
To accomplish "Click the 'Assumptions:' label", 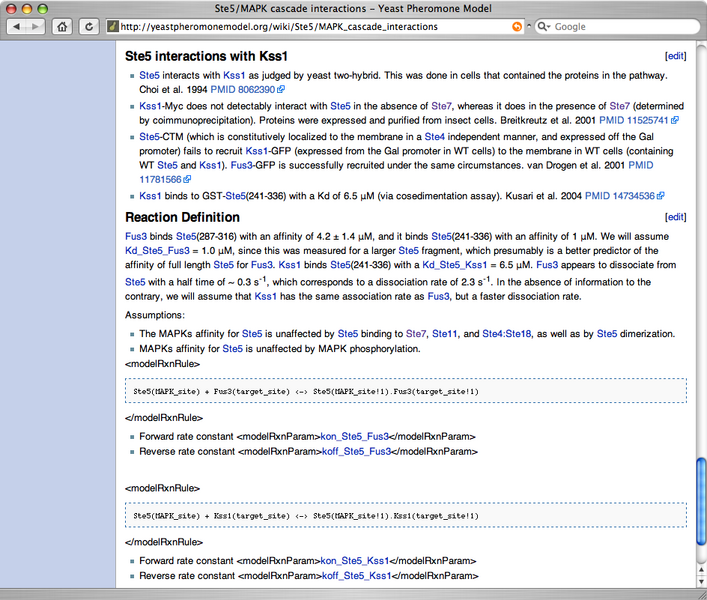I will [155, 315].
